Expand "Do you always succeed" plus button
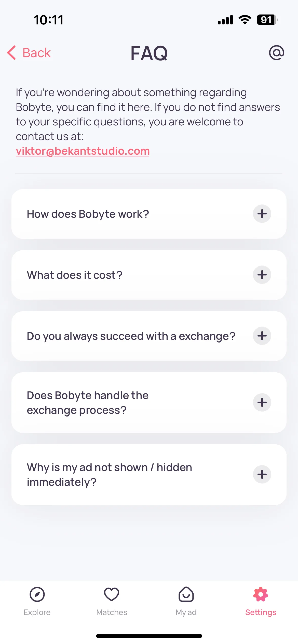Image resolution: width=298 pixels, height=644 pixels. (262, 336)
